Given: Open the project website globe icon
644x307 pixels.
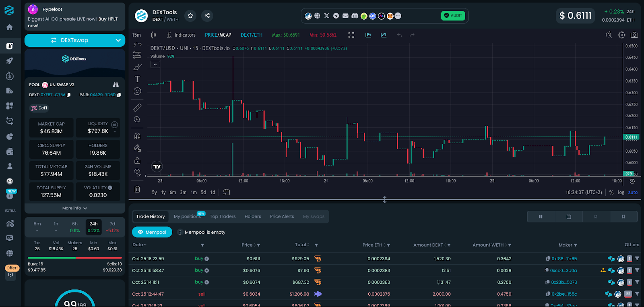Looking at the screenshot, I should (317, 16).
